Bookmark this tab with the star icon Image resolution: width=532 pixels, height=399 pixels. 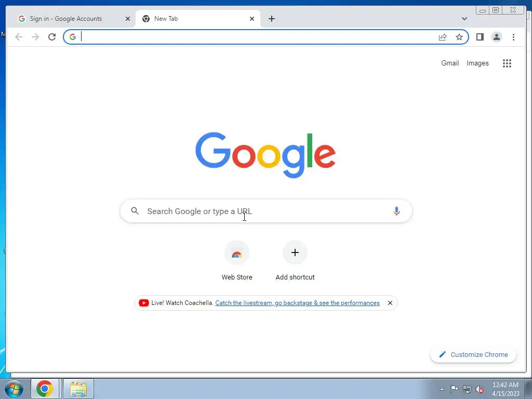(459, 37)
